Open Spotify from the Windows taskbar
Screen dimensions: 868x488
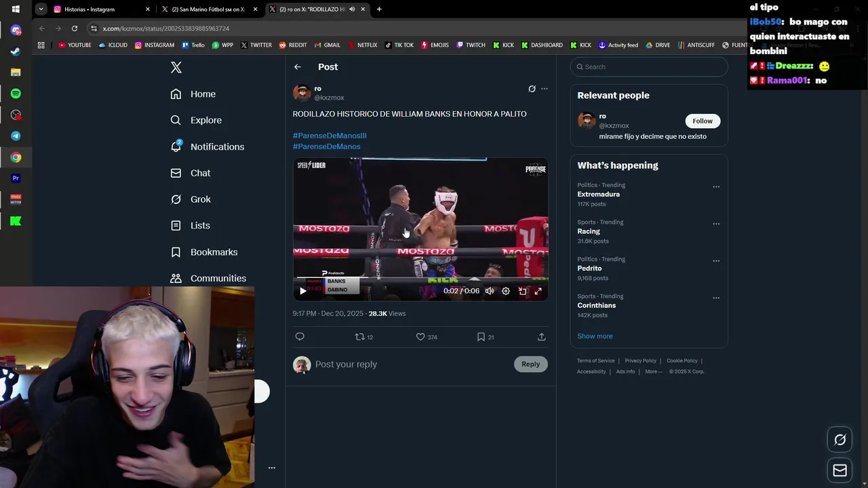(x=16, y=94)
